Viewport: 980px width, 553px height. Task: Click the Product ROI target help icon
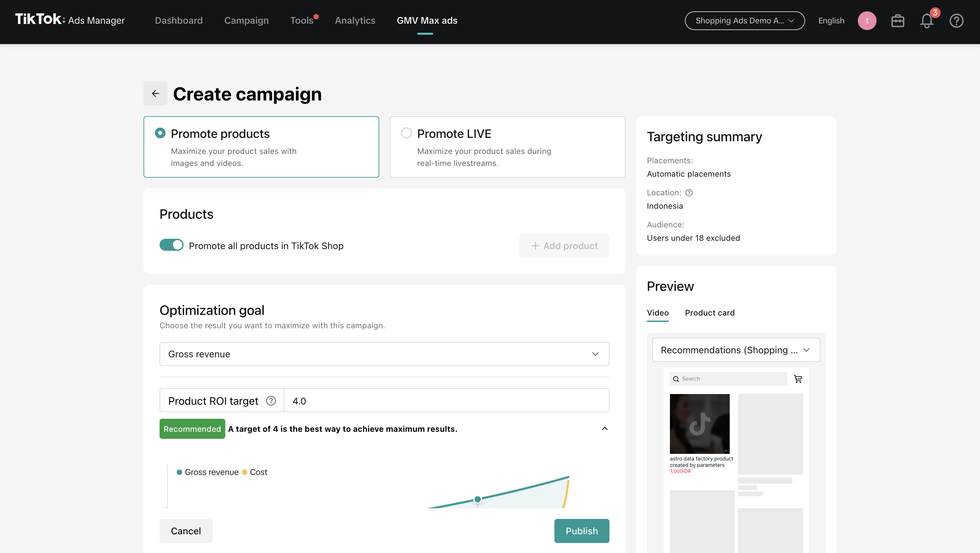(x=271, y=401)
